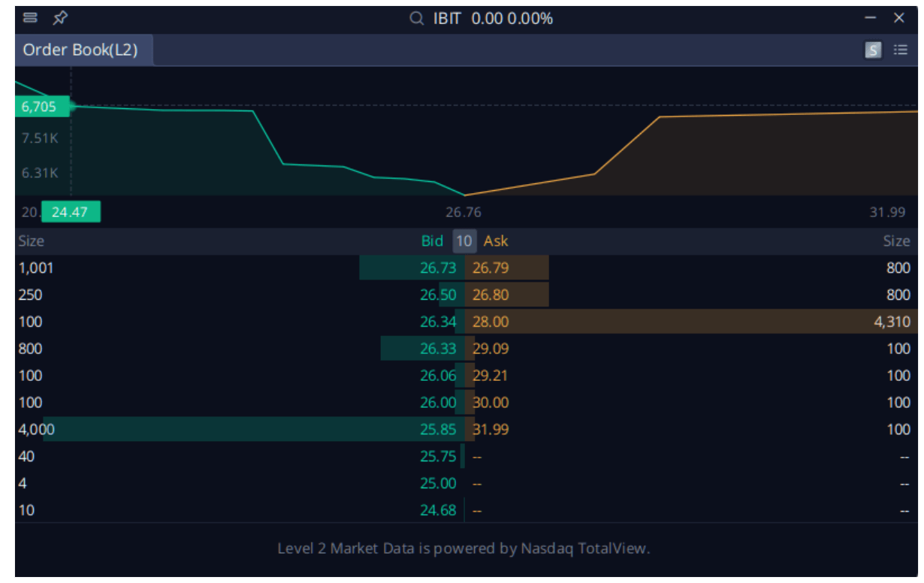Open the hamburger menu in the title bar
This screenshot has width=924, height=583.
tap(30, 17)
